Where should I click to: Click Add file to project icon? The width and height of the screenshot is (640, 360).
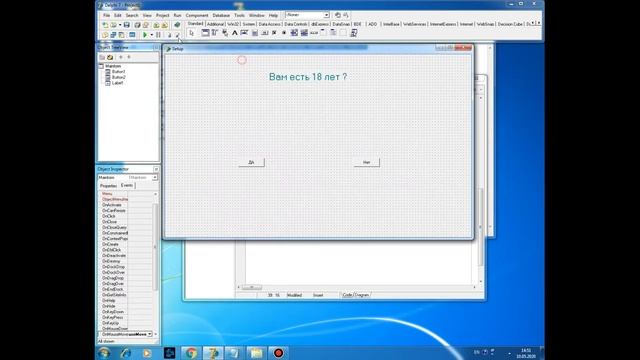pos(156,25)
